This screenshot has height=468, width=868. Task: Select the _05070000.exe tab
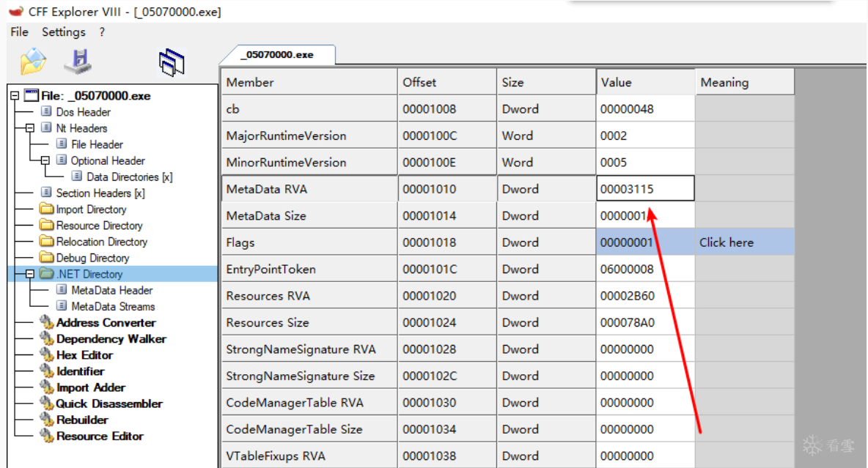coord(278,55)
